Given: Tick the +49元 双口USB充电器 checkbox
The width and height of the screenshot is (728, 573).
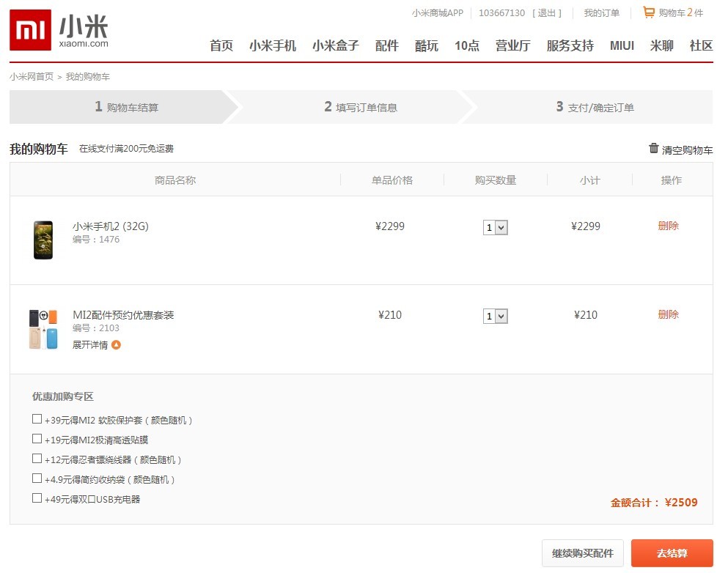Looking at the screenshot, I should [37, 498].
